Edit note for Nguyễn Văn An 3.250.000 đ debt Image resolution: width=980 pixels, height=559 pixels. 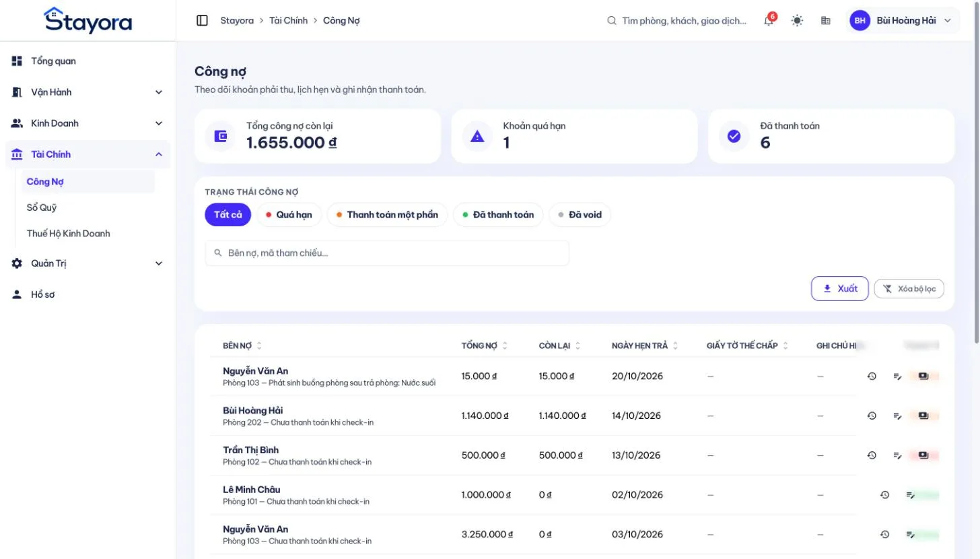911,535
